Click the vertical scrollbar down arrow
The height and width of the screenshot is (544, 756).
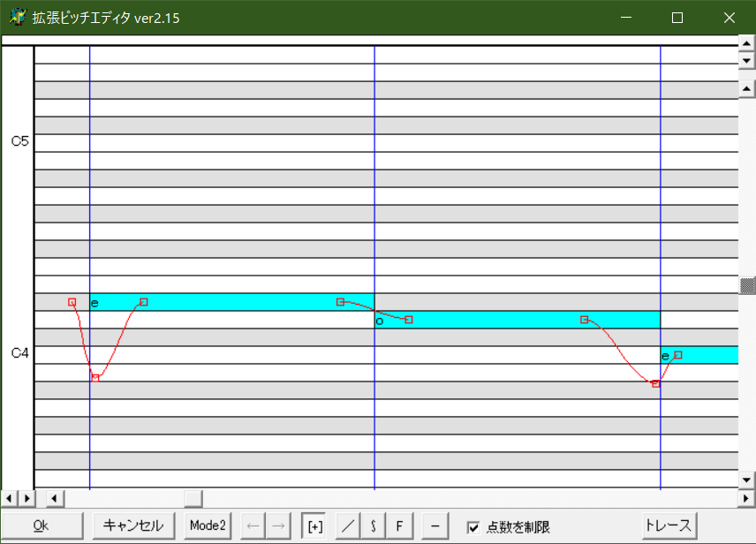[x=747, y=480]
